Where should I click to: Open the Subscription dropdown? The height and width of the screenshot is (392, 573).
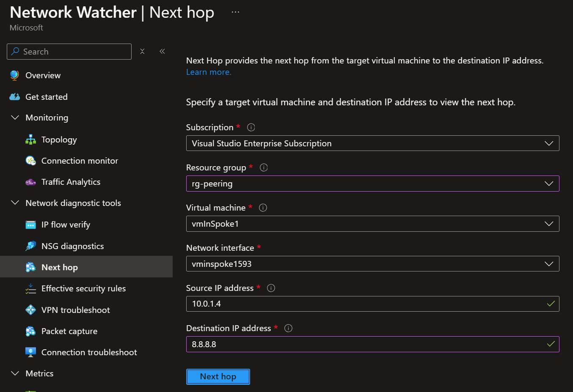click(549, 143)
